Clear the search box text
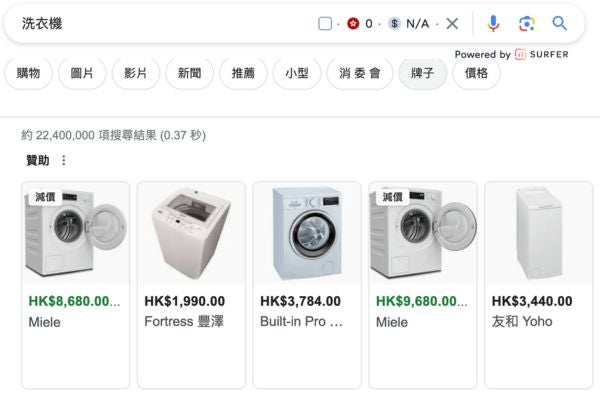This screenshot has height=400, width=600. tap(452, 24)
